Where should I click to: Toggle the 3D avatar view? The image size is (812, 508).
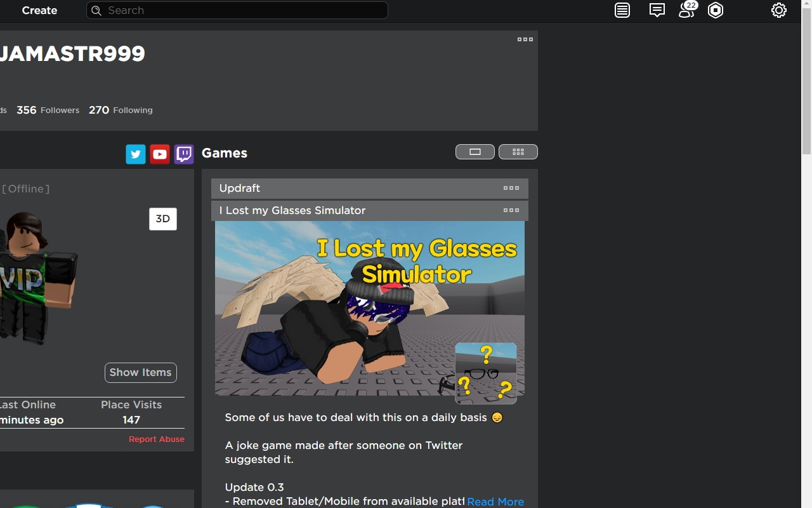coord(163,219)
